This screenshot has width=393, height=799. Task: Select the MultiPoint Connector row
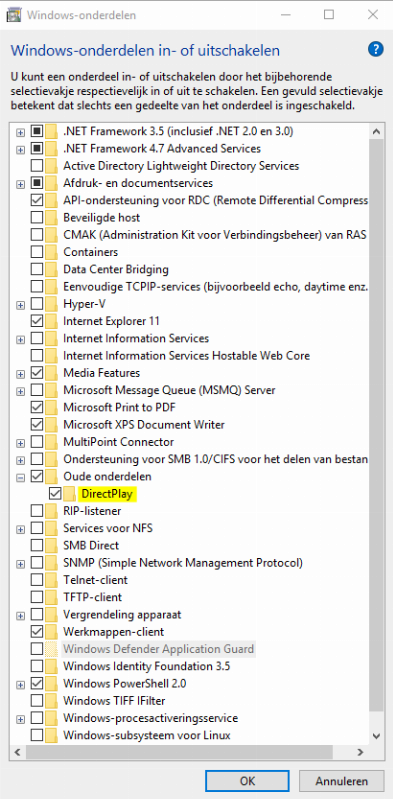pos(118,442)
